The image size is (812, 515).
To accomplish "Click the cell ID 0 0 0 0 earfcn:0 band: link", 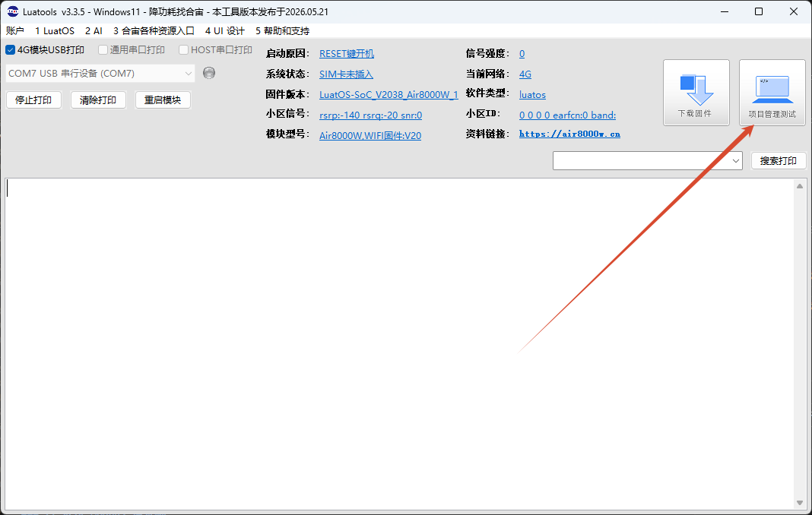I will [568, 115].
